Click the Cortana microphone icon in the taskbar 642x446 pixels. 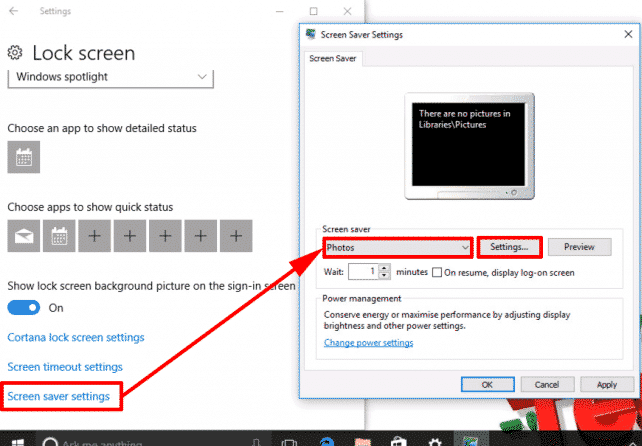[256, 442]
